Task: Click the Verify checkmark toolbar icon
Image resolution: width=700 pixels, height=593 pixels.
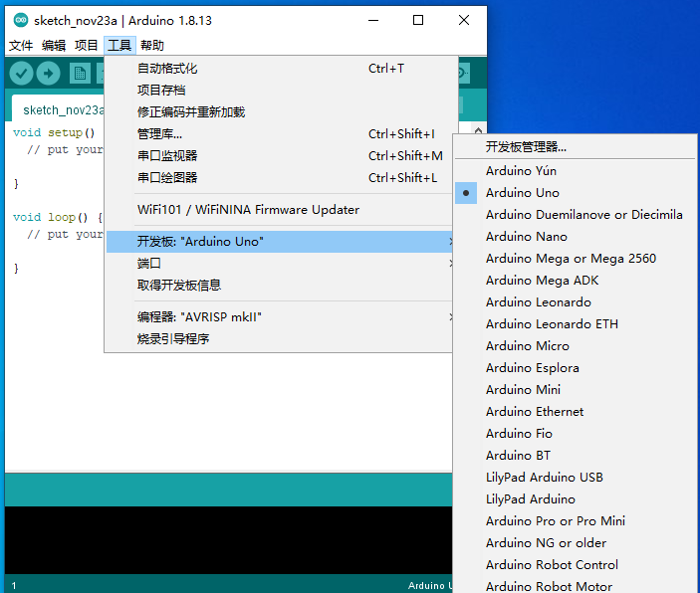Action: pyautogui.click(x=21, y=74)
